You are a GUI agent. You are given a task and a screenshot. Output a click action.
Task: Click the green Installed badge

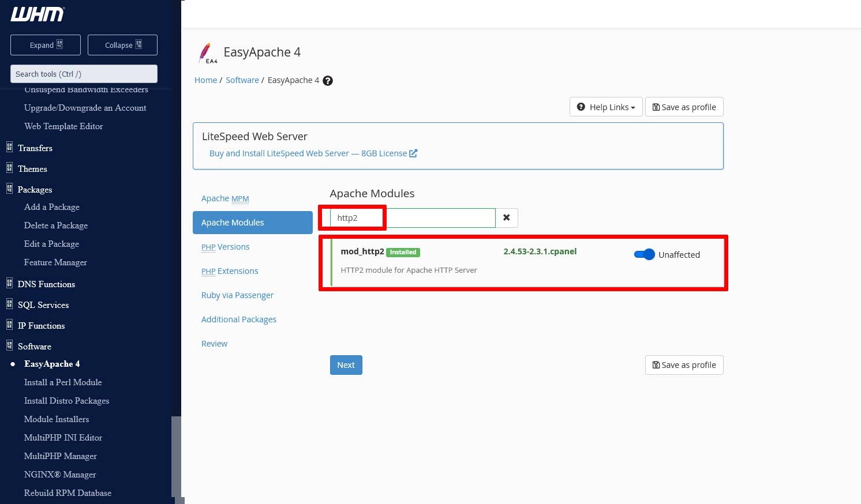403,252
